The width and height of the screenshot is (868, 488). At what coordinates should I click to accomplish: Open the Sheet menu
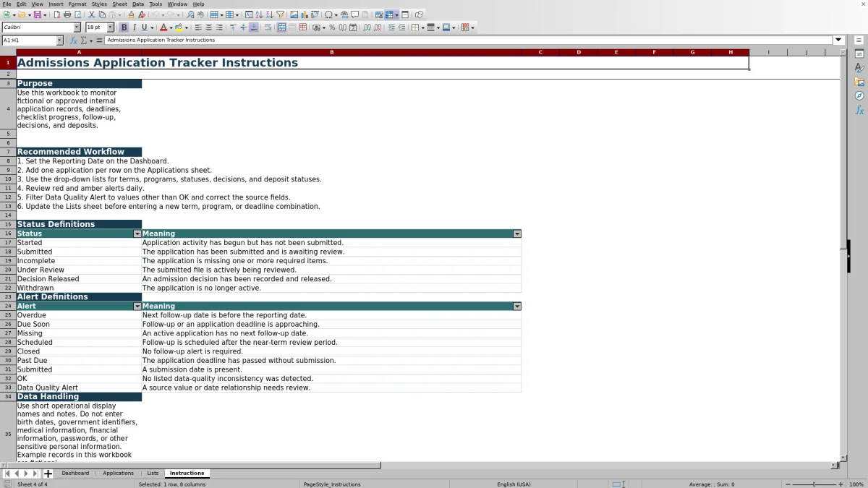click(119, 4)
